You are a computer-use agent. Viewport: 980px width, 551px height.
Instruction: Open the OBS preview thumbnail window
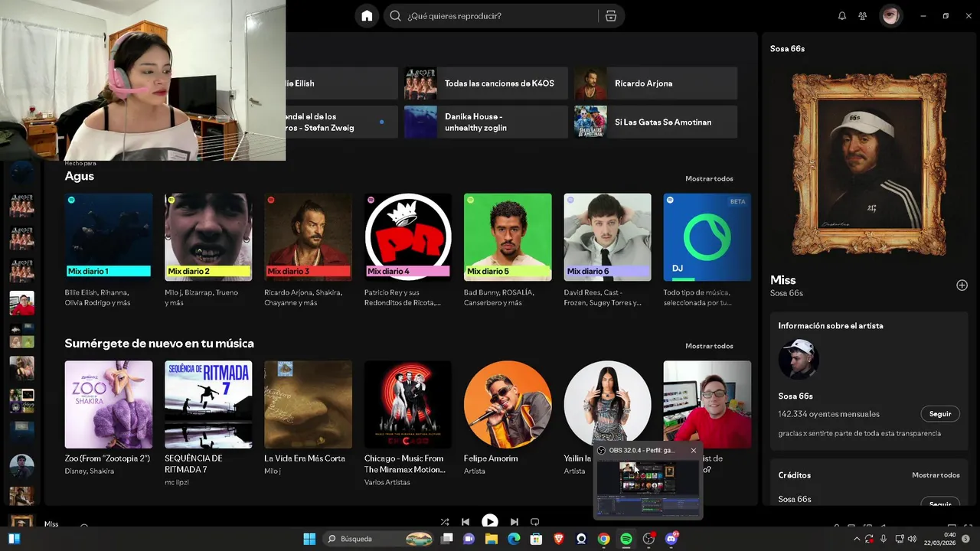click(648, 487)
